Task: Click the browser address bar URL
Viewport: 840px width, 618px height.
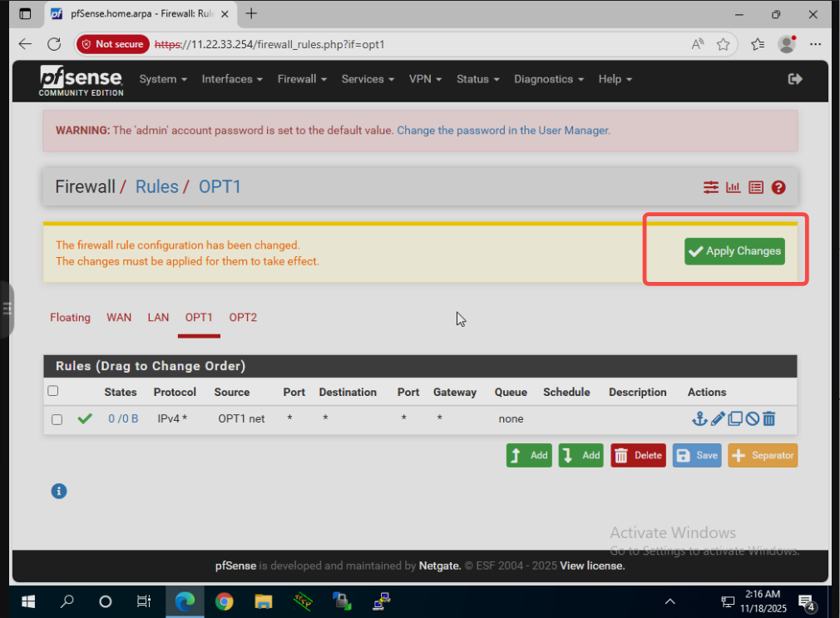Action: pyautogui.click(x=269, y=44)
